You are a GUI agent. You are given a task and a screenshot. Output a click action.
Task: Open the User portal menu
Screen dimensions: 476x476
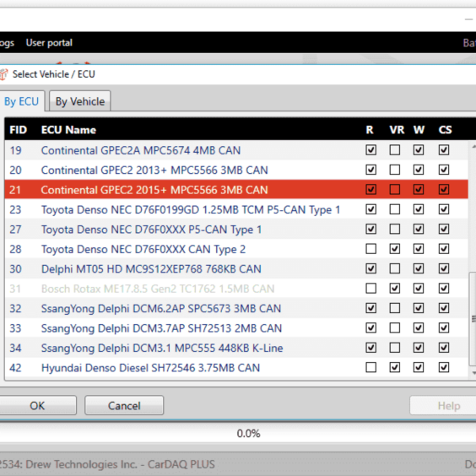tap(49, 42)
